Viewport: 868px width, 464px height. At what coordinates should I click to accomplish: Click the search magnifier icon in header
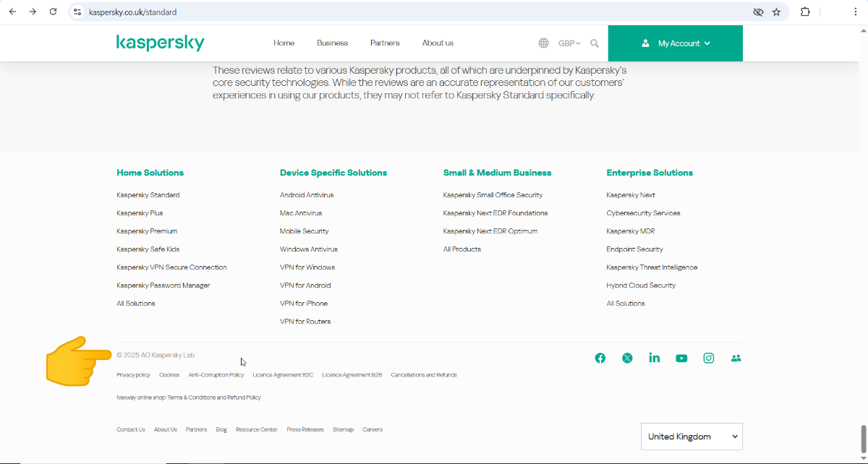(595, 43)
